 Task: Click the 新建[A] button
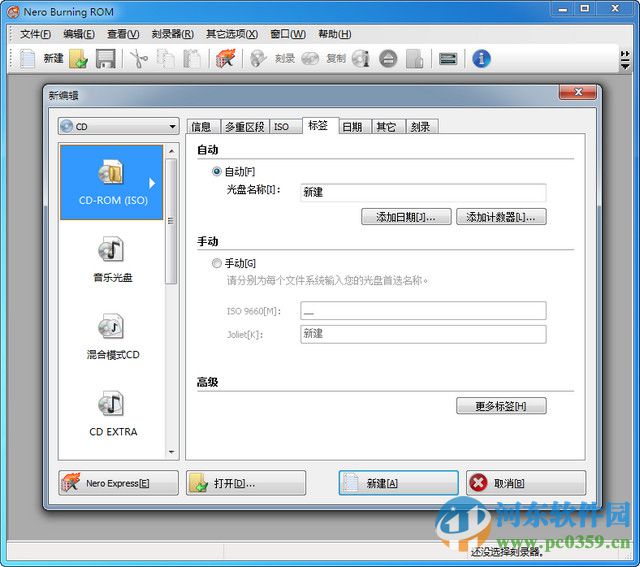398,483
